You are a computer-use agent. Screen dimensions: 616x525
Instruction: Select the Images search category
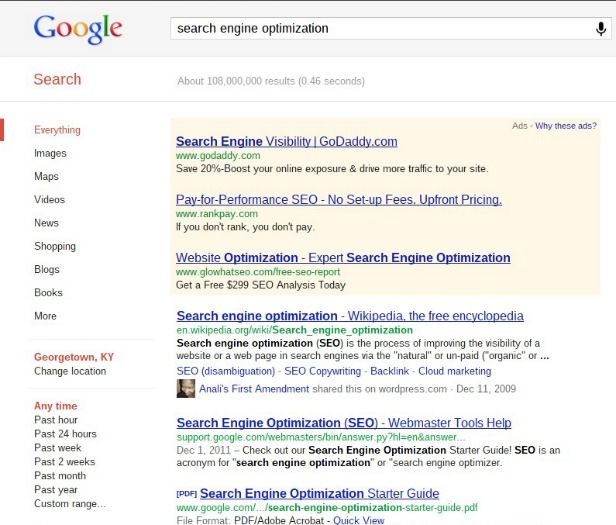pos(50,153)
